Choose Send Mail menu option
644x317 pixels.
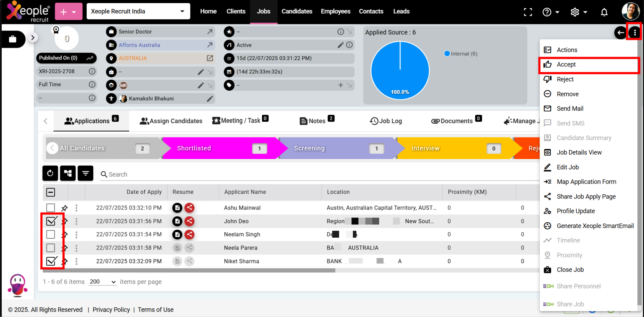[x=589, y=108]
